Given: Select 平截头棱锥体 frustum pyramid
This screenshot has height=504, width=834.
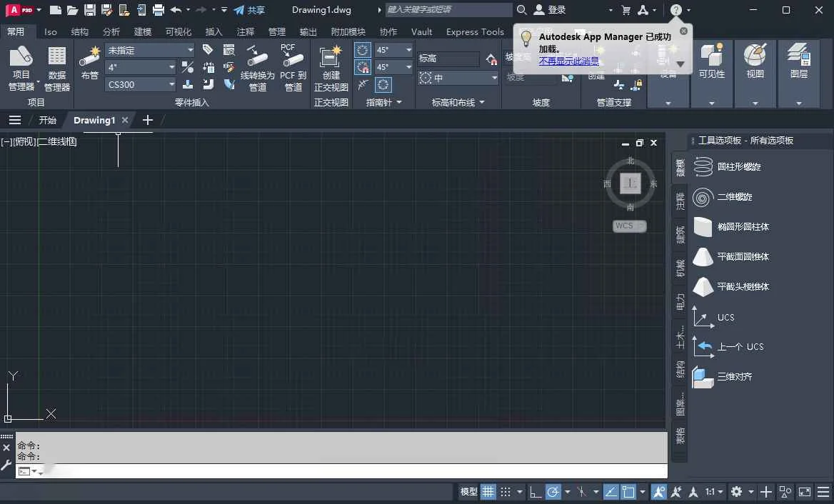Looking at the screenshot, I should click(730, 286).
